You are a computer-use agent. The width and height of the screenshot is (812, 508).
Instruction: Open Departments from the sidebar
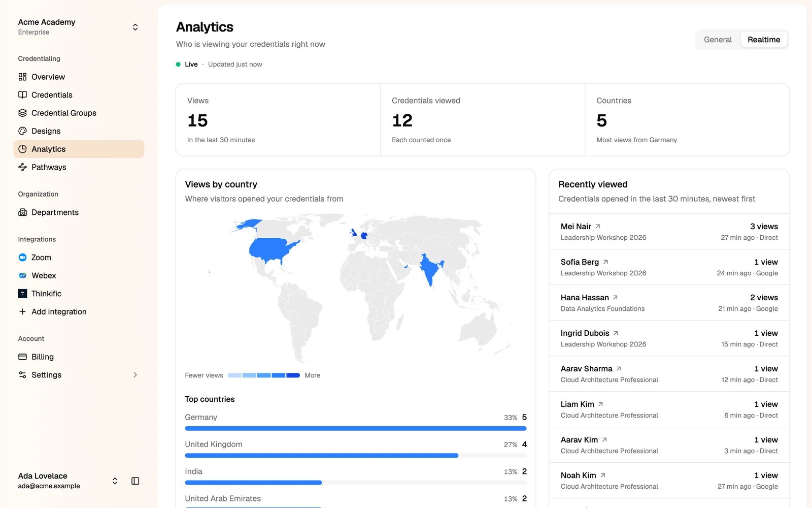click(79, 212)
